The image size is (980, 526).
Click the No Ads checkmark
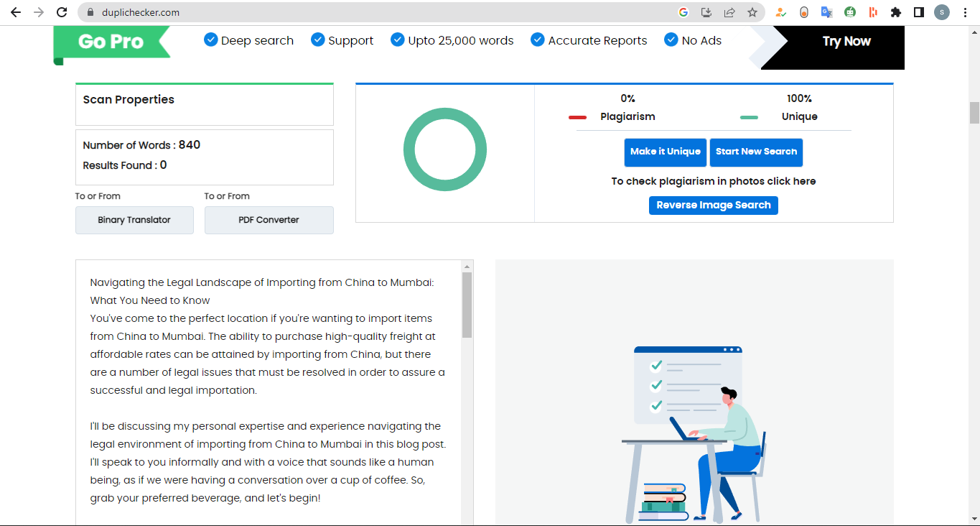click(x=671, y=40)
